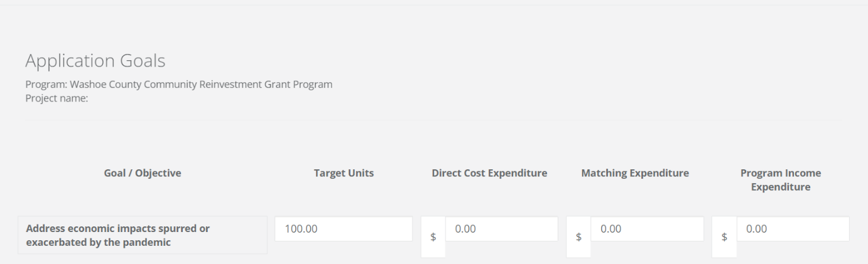Image resolution: width=868 pixels, height=264 pixels.
Task: Click into the Direct Cost Expenditure amount field
Action: pos(501,229)
